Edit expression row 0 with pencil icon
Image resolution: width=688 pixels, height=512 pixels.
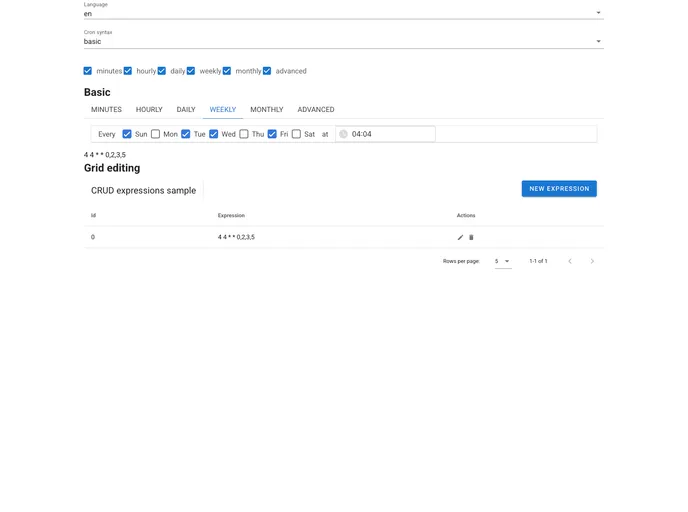pyautogui.click(x=460, y=237)
